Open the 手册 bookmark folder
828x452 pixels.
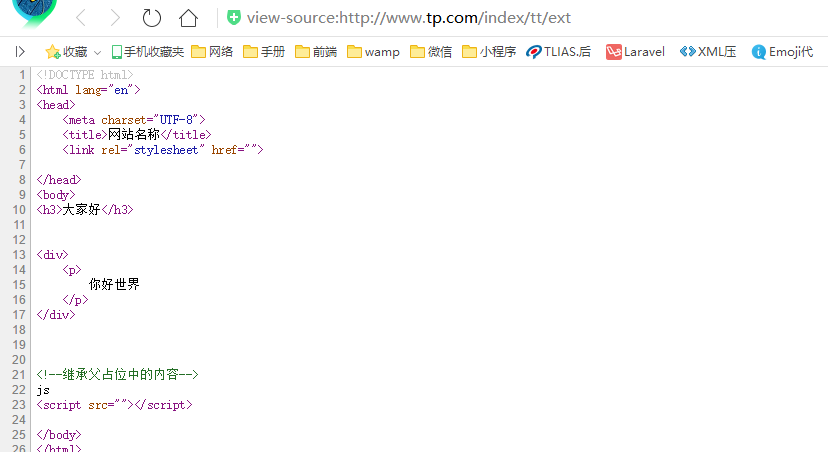264,52
